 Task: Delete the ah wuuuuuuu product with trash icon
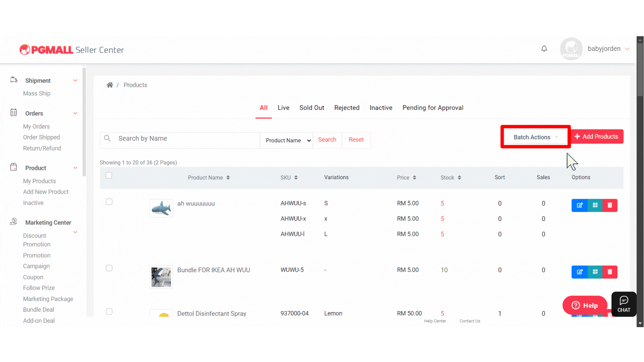[610, 205]
